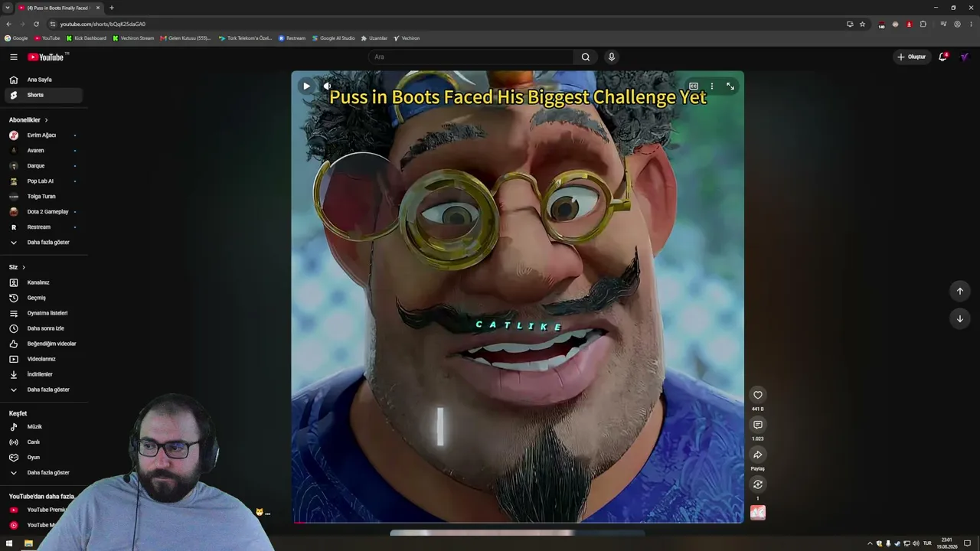980x551 pixels.
Task: Open Canlı under Keşfet
Action: pyautogui.click(x=44, y=442)
